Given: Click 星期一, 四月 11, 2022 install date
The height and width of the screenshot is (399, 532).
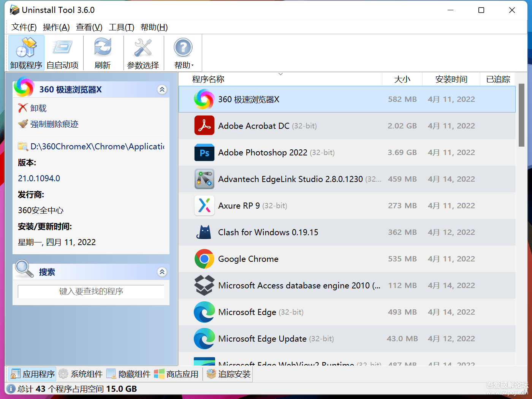Looking at the screenshot, I should coord(57,242).
